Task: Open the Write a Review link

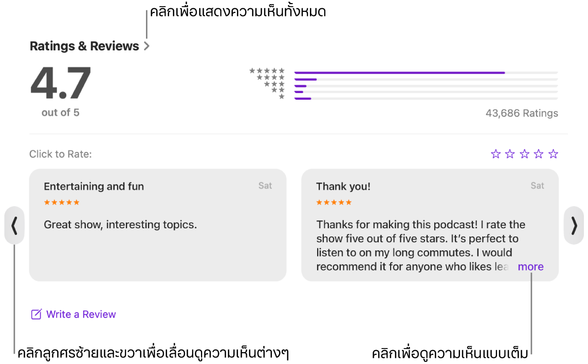Action: [x=81, y=314]
